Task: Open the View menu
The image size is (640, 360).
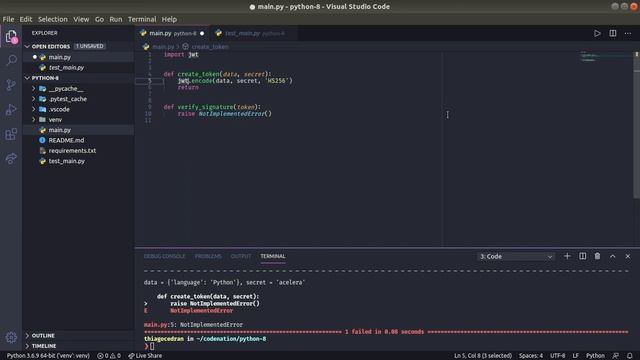Action: 81,19
